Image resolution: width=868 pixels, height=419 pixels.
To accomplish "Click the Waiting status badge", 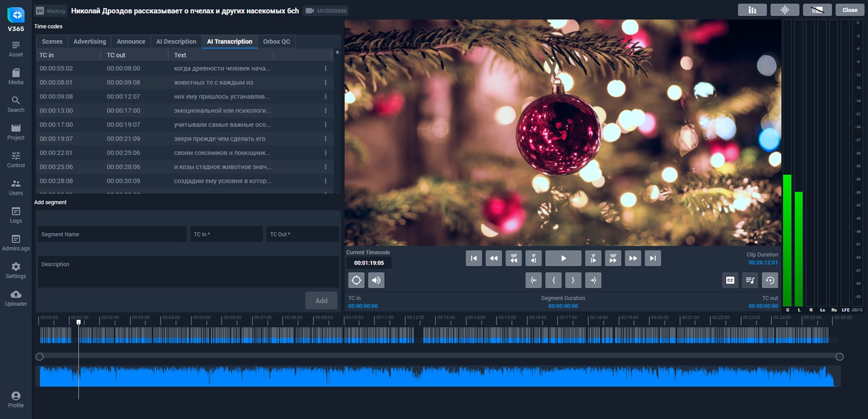I will click(x=50, y=11).
